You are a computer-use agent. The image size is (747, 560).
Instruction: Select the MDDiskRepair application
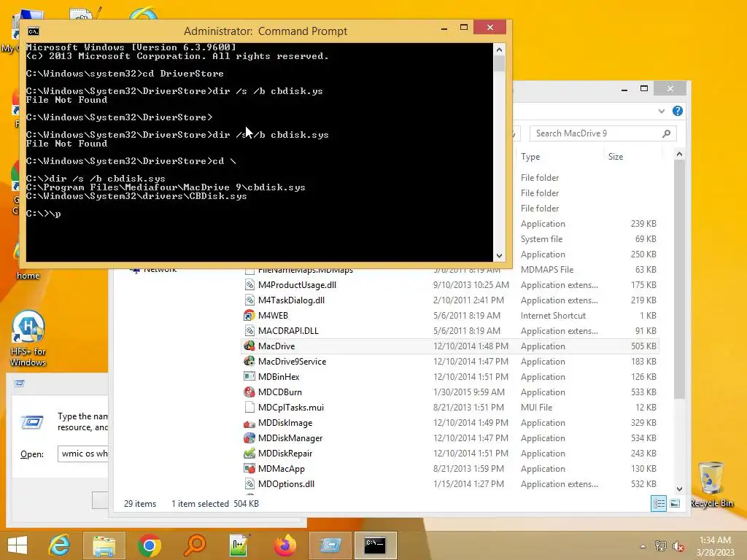tap(450, 454)
